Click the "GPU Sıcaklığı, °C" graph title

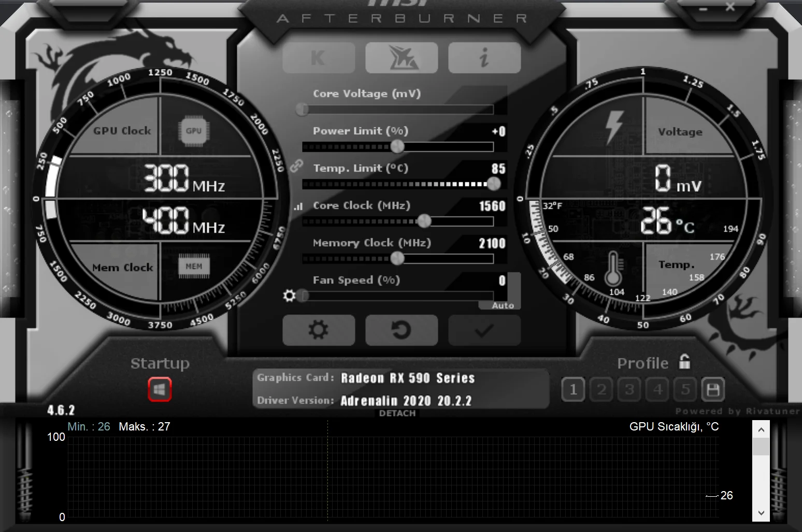click(674, 426)
